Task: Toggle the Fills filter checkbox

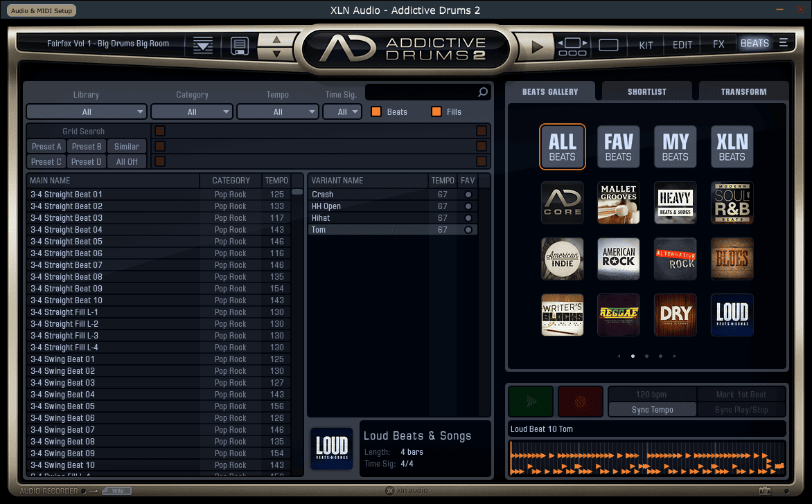Action: tap(436, 111)
